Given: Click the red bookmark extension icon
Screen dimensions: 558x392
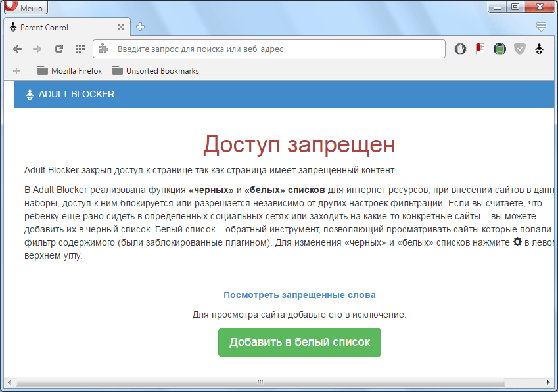Looking at the screenshot, I should pos(480,49).
